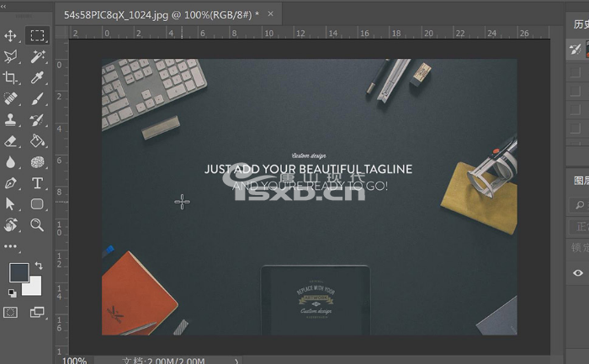Switch to the 54s58PIC8qX_1024.jpg document tab

(162, 14)
